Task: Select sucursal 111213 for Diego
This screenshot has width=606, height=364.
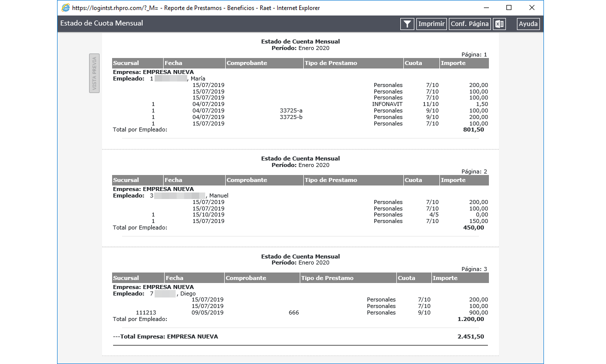Action: [x=146, y=312]
